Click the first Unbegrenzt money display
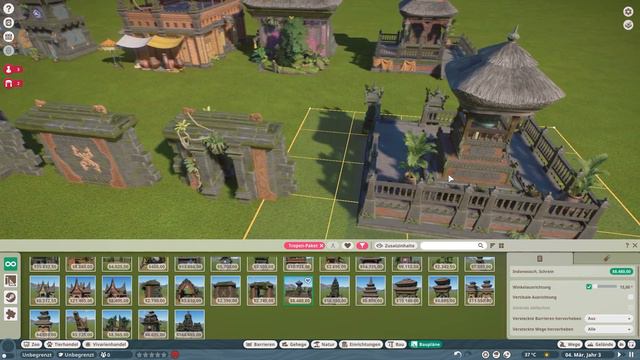 tap(37, 355)
